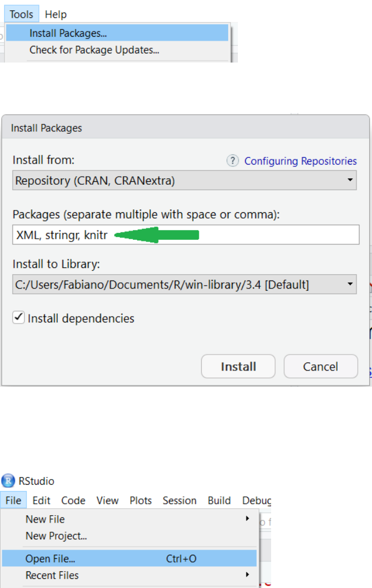Select Check for Package Updates...
Viewport: 372px width, 588px height.
coord(94,50)
